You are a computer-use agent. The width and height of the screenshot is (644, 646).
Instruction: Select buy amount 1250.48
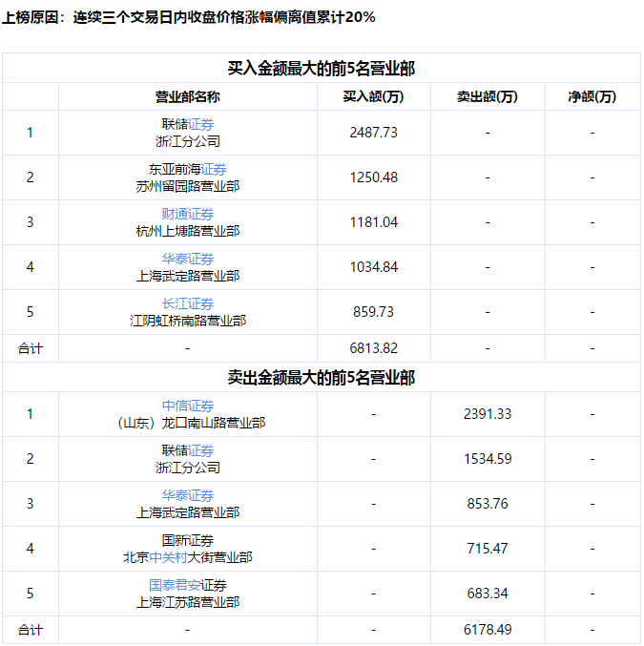coord(373,177)
